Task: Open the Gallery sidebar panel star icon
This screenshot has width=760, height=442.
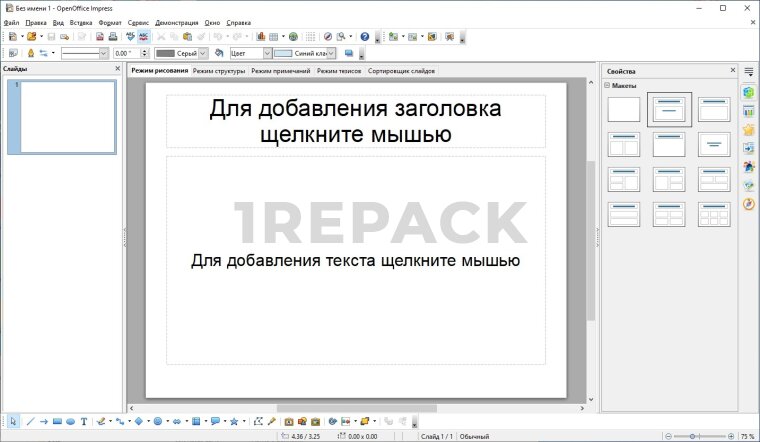Action: click(748, 129)
